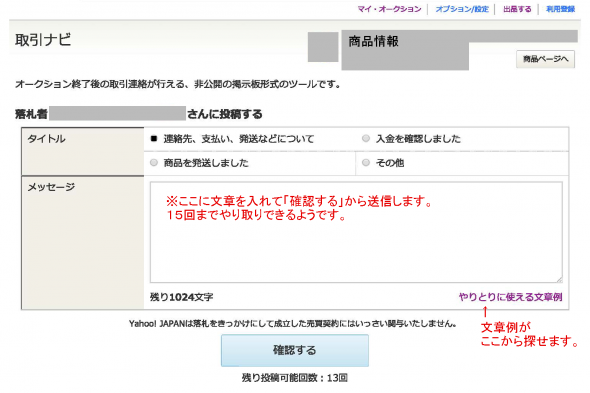The image size is (590, 393).
Task: Select the 商品を発送しました title option
Action: (154, 163)
